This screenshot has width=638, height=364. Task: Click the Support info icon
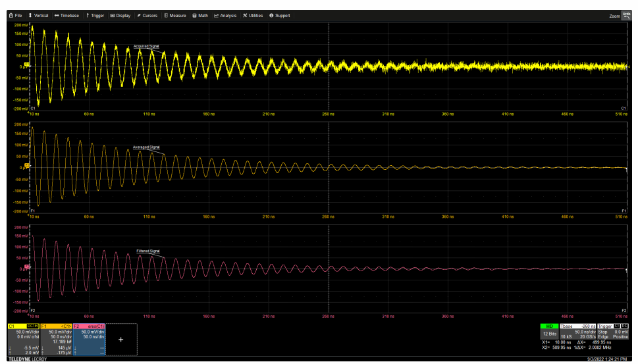pyautogui.click(x=271, y=15)
